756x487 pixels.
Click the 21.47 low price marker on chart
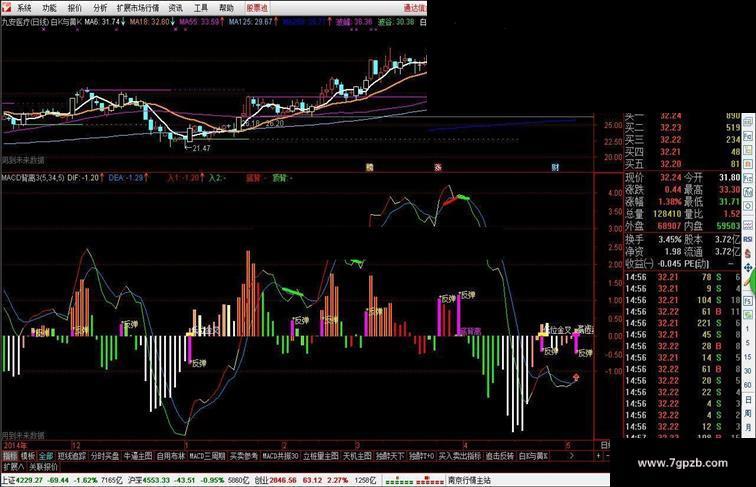[x=198, y=148]
